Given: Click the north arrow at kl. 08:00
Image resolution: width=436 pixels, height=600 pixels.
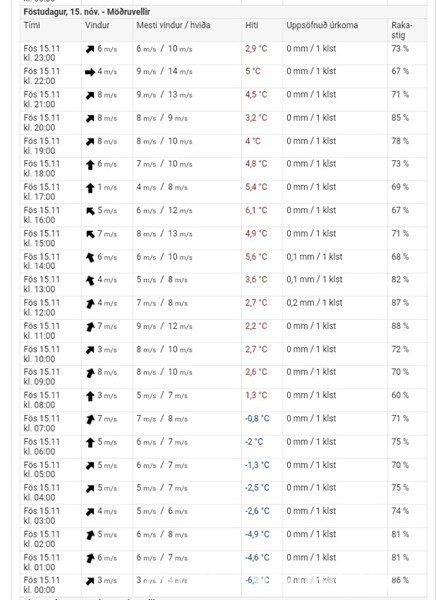Looking at the screenshot, I should coord(90,396).
